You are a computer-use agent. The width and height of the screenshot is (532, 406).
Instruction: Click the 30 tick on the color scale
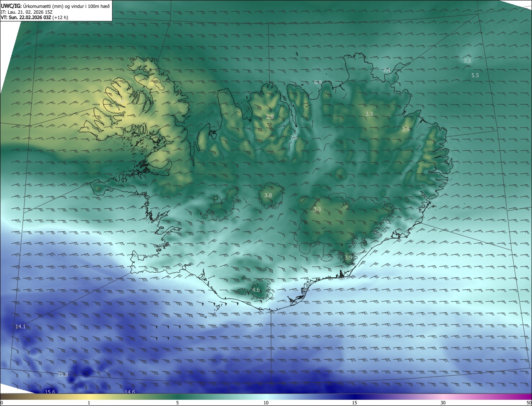click(443, 403)
